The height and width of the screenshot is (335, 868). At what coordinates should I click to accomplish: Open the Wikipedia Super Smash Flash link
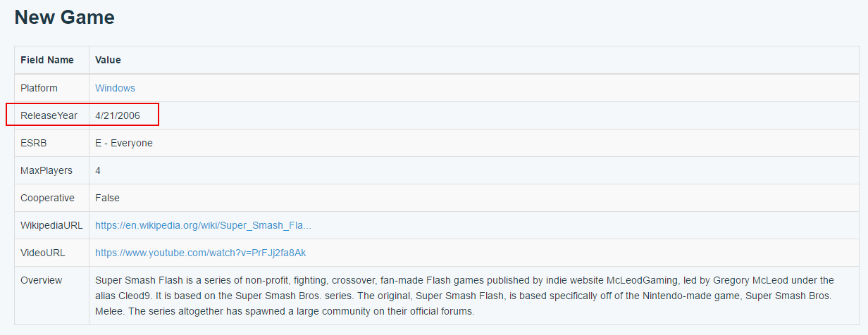pos(203,225)
